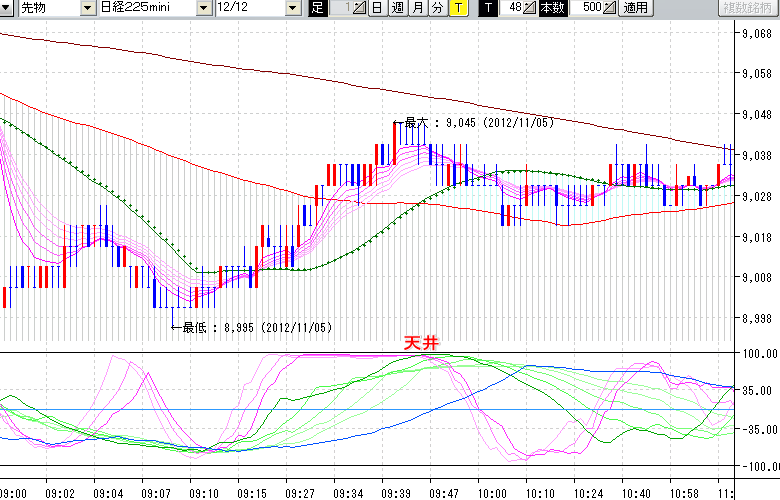780x500 pixels.
Task: Click the 適用 apply button
Action: coord(635,8)
